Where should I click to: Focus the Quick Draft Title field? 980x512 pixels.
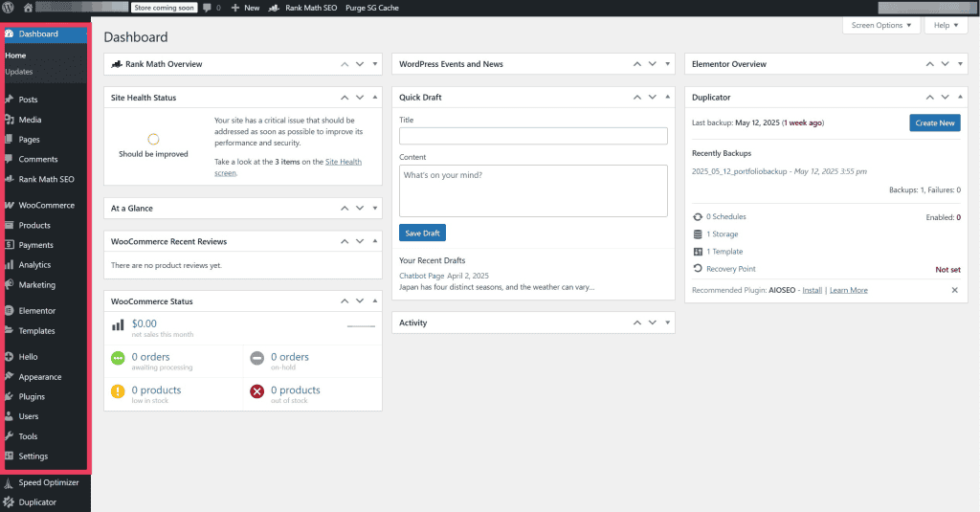point(533,136)
